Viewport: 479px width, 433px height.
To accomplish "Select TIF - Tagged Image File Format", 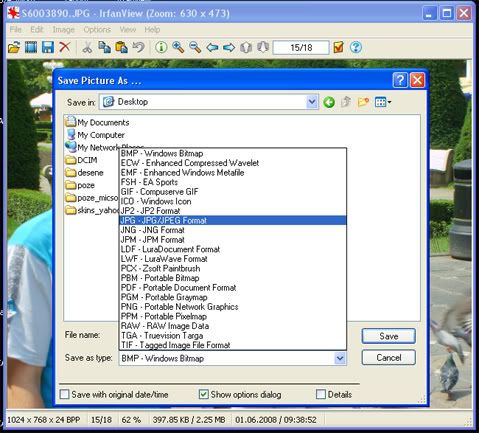I will click(233, 345).
